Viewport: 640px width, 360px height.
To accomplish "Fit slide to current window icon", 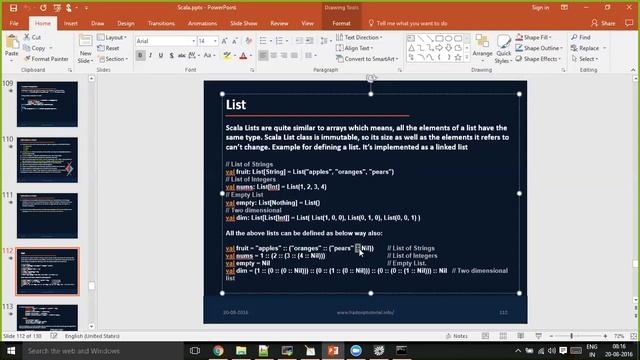I will [x=633, y=336].
